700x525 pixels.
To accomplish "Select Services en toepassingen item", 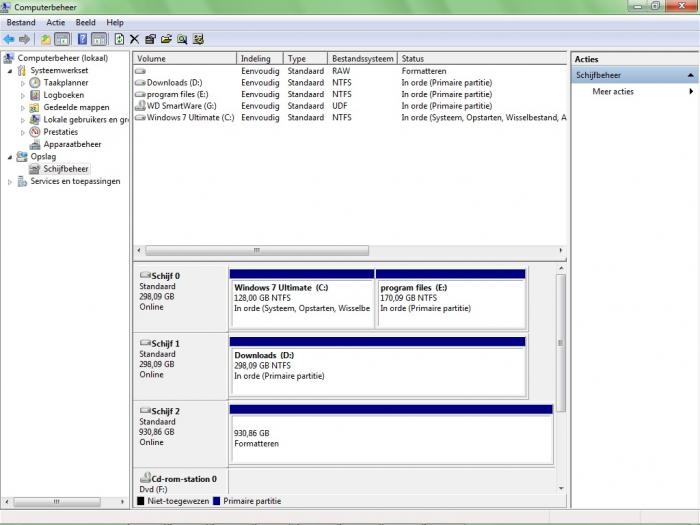I will (x=75, y=181).
